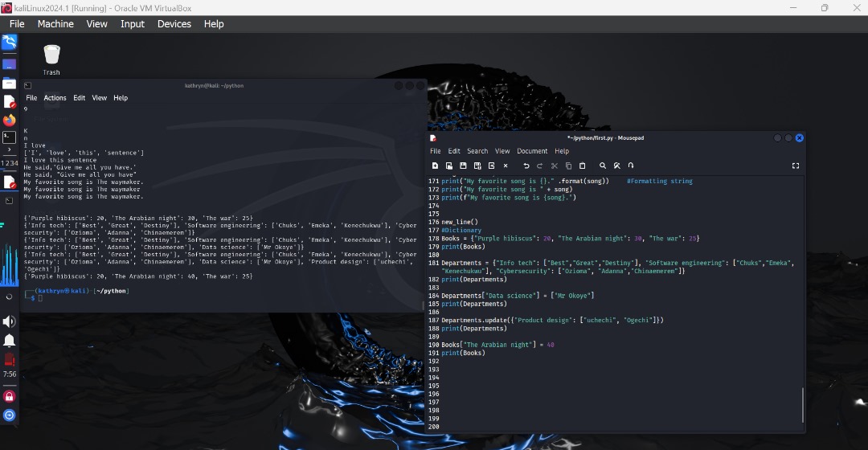Paste from clipboard in Mousepad toolbar
868x450 pixels.
click(583, 166)
